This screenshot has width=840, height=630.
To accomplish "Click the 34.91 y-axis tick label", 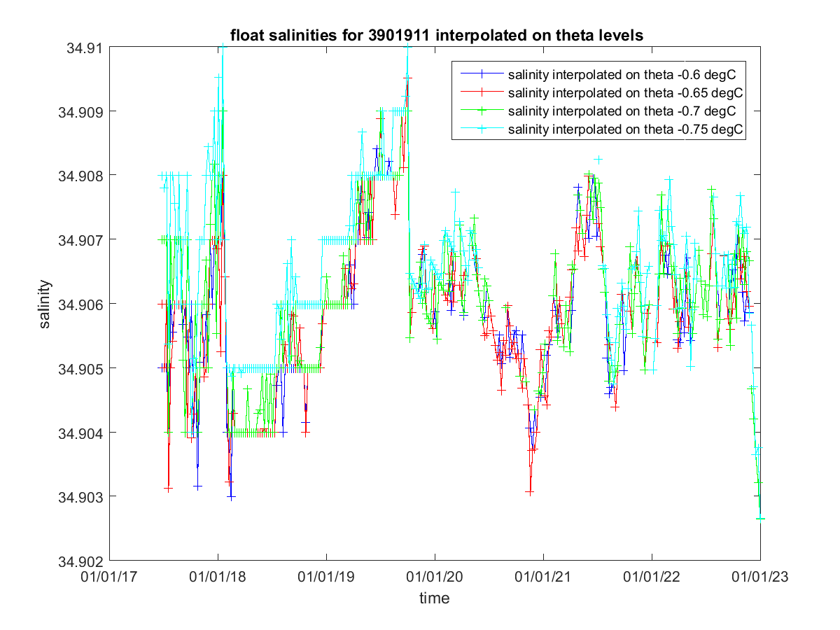I will [84, 48].
